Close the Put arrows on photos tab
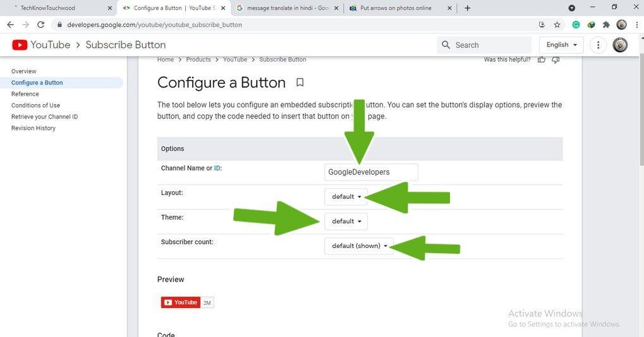Screen dimensions: 644x337 (449, 8)
